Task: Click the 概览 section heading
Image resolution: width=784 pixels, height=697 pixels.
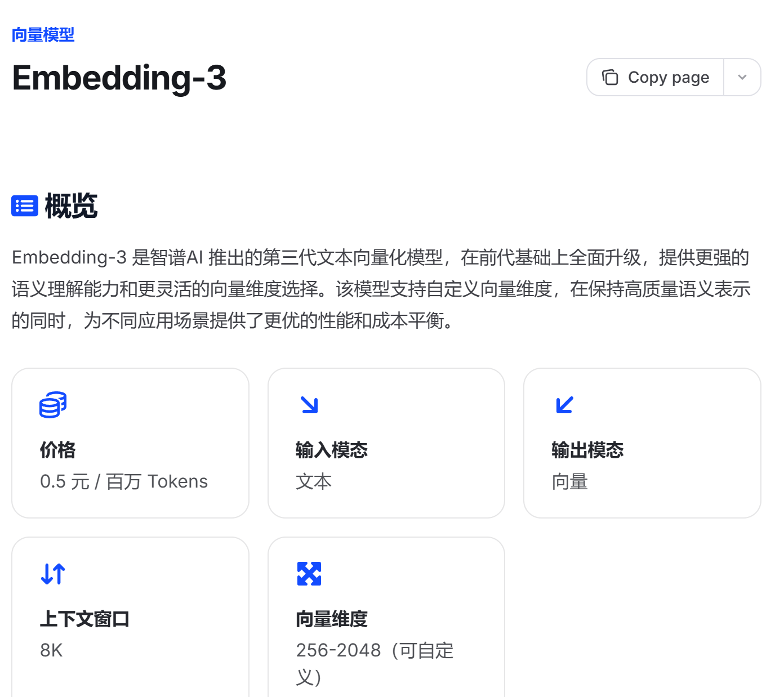Action: pos(72,205)
